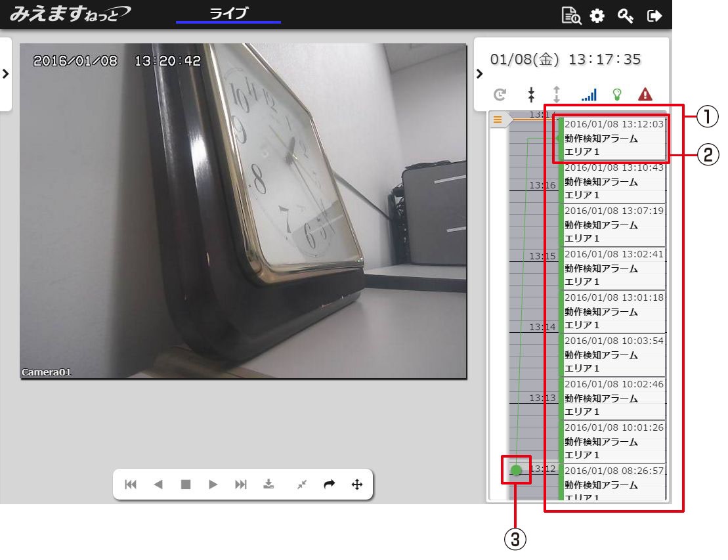
Task: Open settings with the gear icon
Action: 597,16
